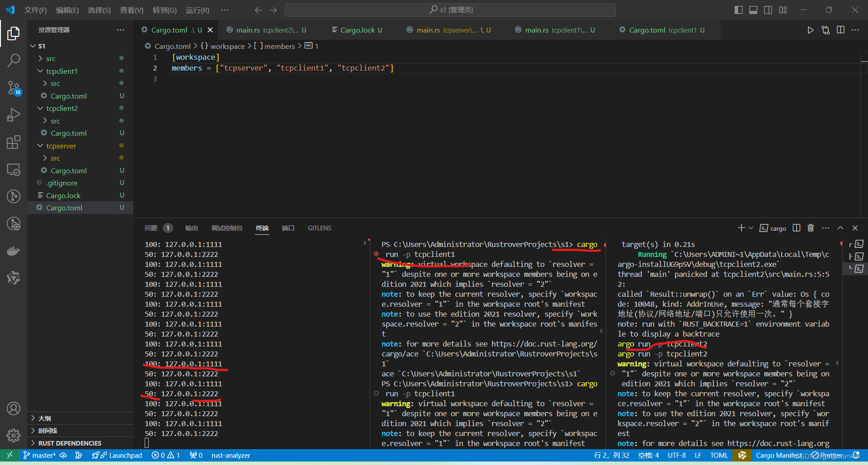
Task: Open Cargo.lock in file explorer
Action: pos(80,195)
